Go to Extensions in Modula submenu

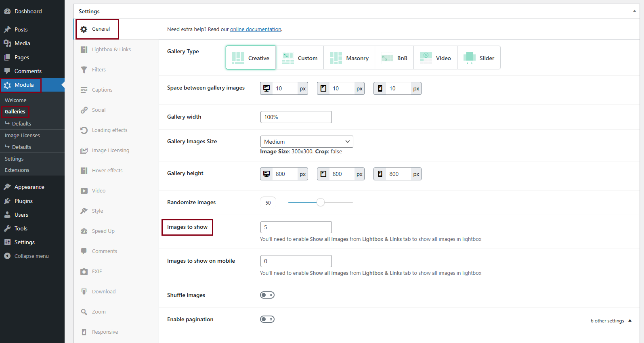17,170
